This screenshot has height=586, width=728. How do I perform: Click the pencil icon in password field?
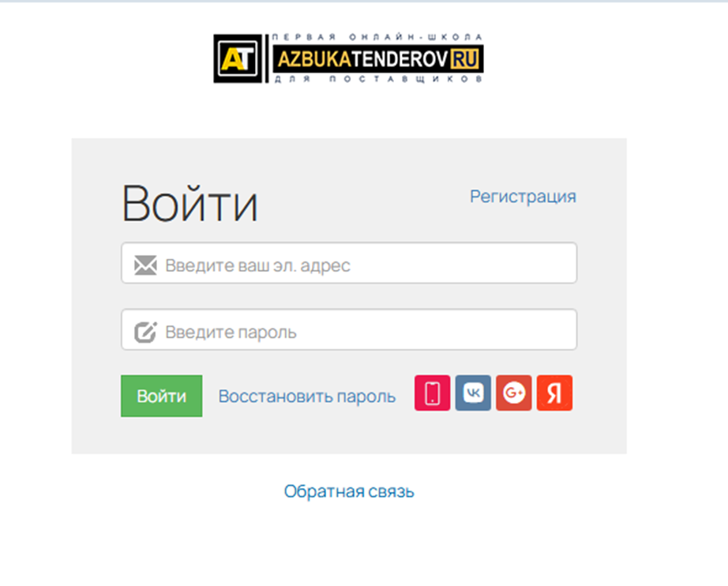tap(145, 332)
